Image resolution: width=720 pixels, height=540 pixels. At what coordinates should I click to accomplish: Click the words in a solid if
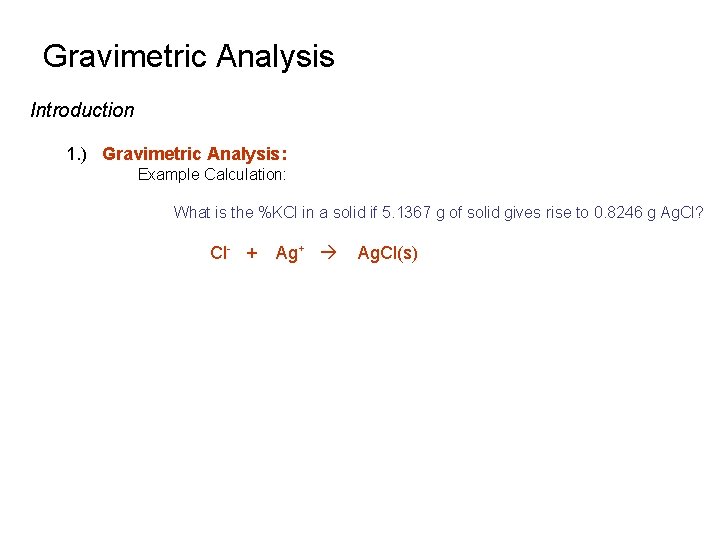339,212
